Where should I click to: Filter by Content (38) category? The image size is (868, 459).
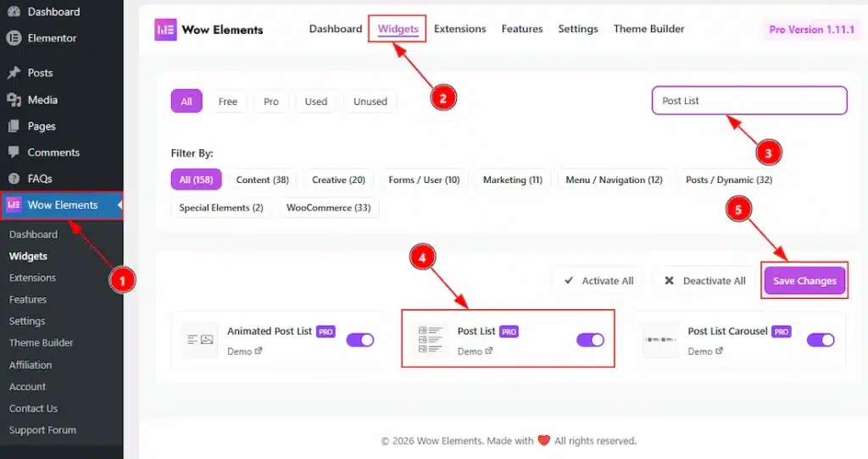click(x=263, y=180)
